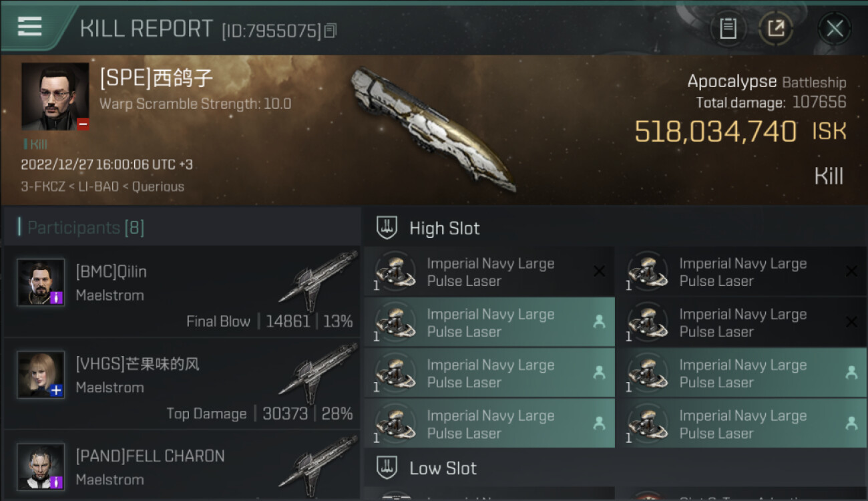Viewport: 868px width, 501px height.
Task: Open 芒果味的风 pilot portrait
Action: click(41, 375)
